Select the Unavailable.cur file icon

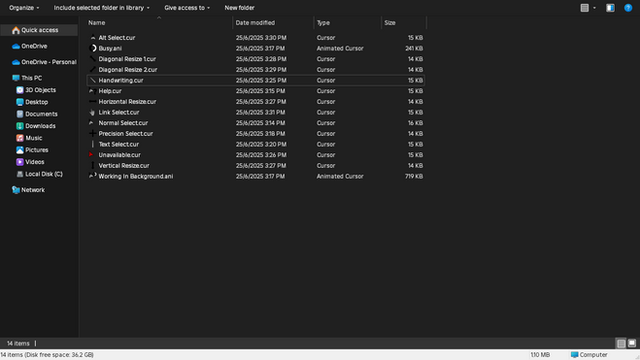pos(92,155)
